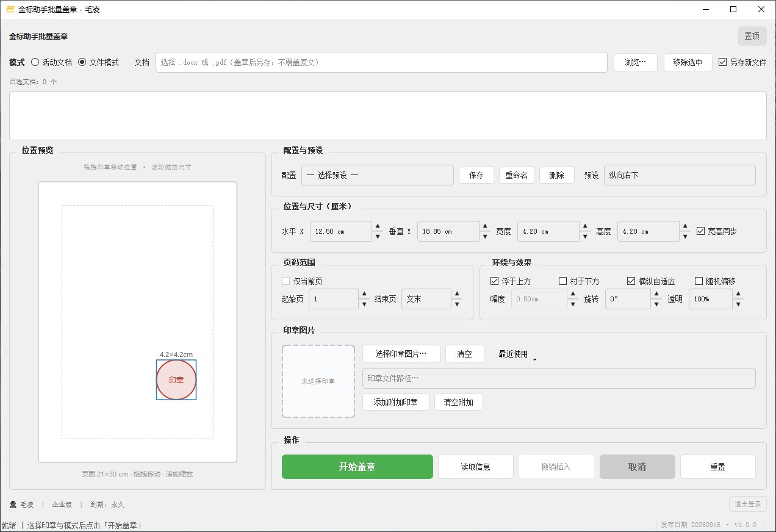Click the app logo icon in title bar
This screenshot has height=532, width=776.
(9, 9)
